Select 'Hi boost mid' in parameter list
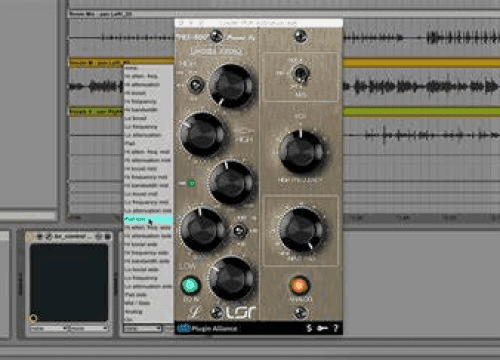The height and width of the screenshot is (360, 500). coord(148,169)
